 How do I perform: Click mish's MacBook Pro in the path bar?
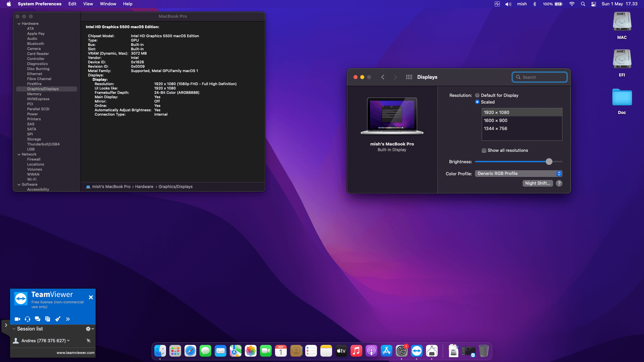pos(111,187)
